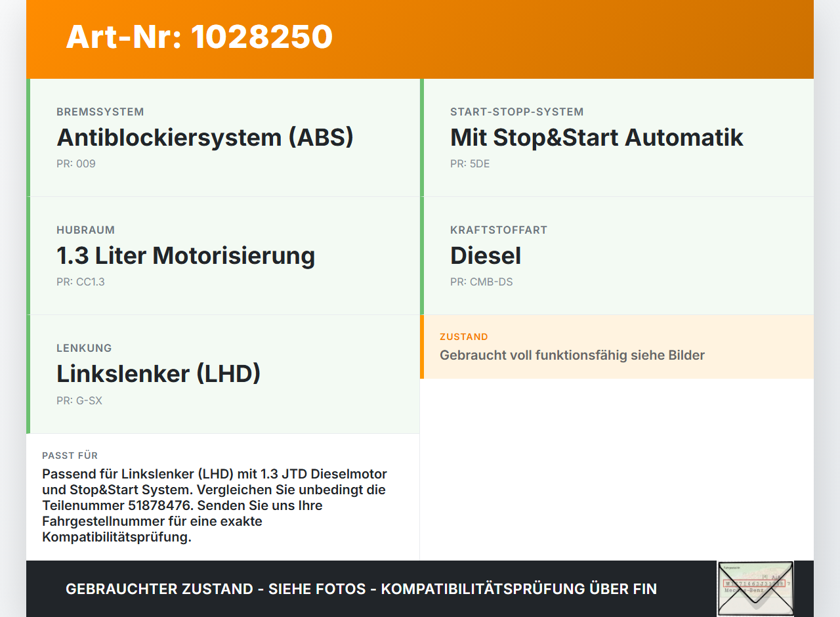Click the Art-Nr: 1028250 heading
This screenshot has height=617, width=840.
point(199,37)
